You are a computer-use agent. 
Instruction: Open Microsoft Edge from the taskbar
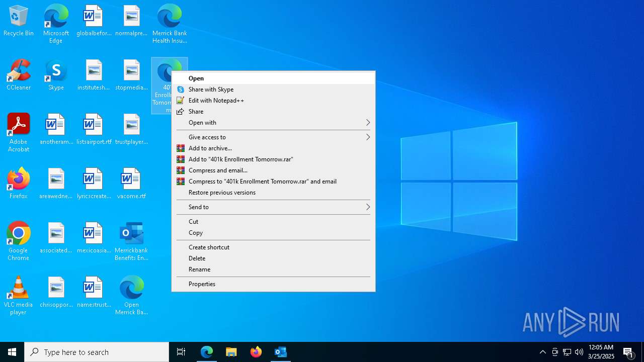pos(207,352)
